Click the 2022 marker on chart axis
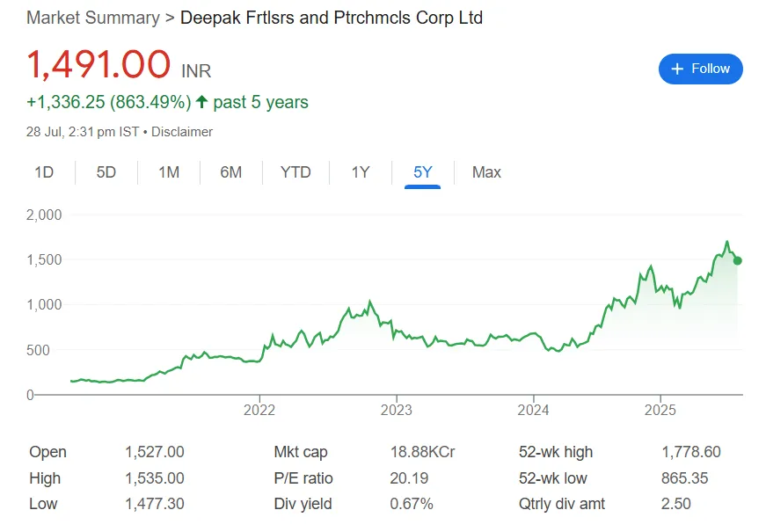Viewport: 766px width, 532px height. tap(259, 410)
